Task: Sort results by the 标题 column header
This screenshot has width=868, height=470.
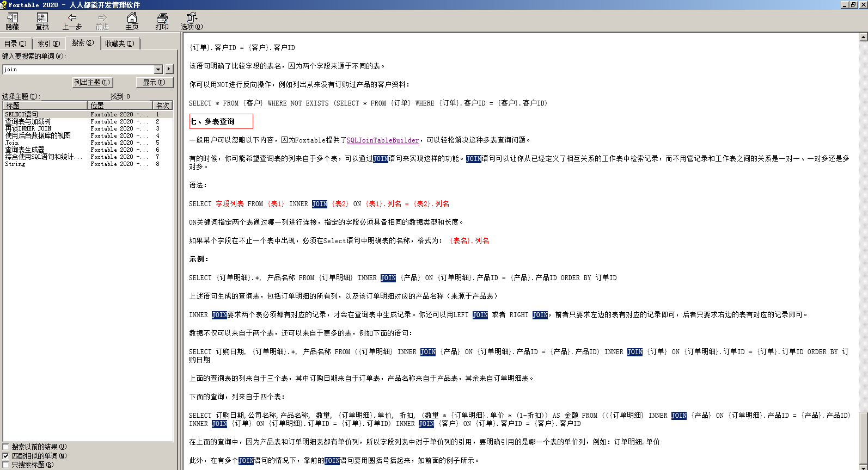Action: 45,106
